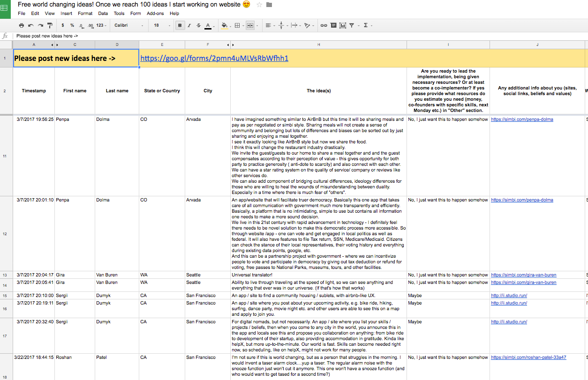This screenshot has width=588, height=380.
Task: Open the File menu
Action: (22, 14)
